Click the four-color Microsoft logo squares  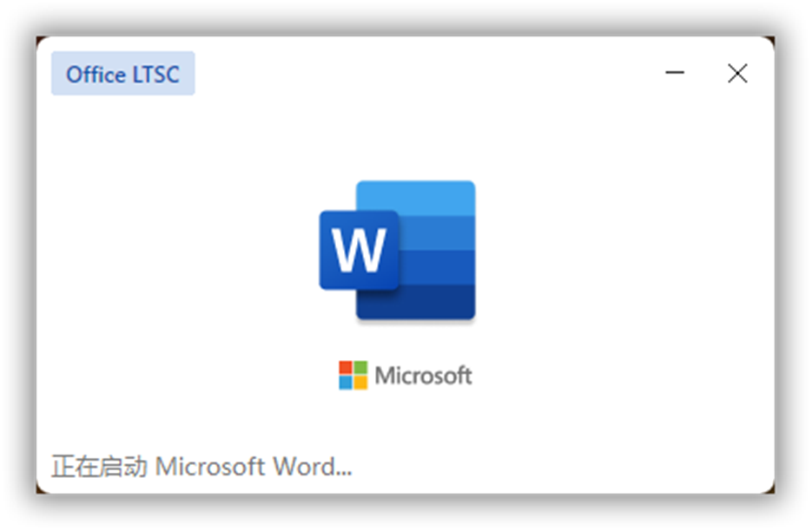353,375
